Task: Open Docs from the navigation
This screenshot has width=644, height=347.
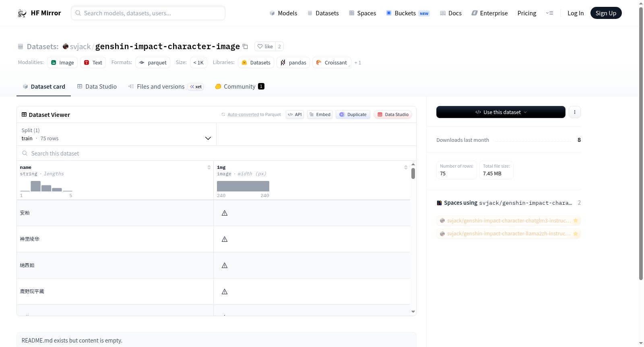Action: (x=451, y=13)
